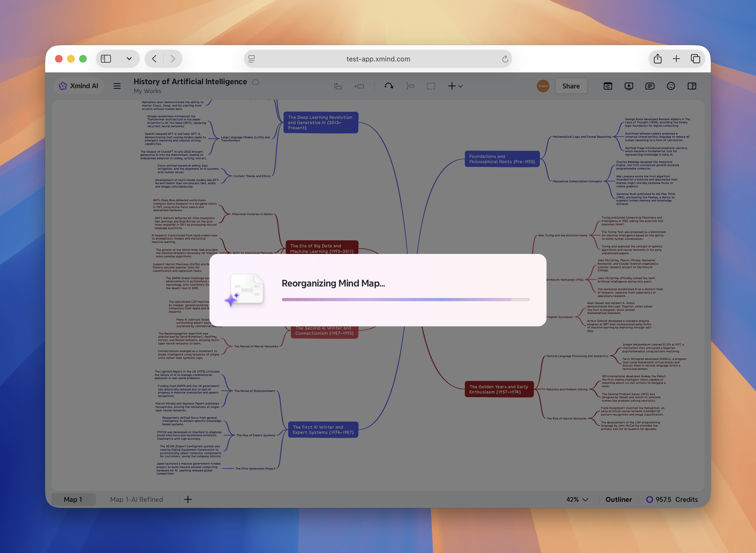Click The Period of Disillusionment subtopic

point(255,391)
